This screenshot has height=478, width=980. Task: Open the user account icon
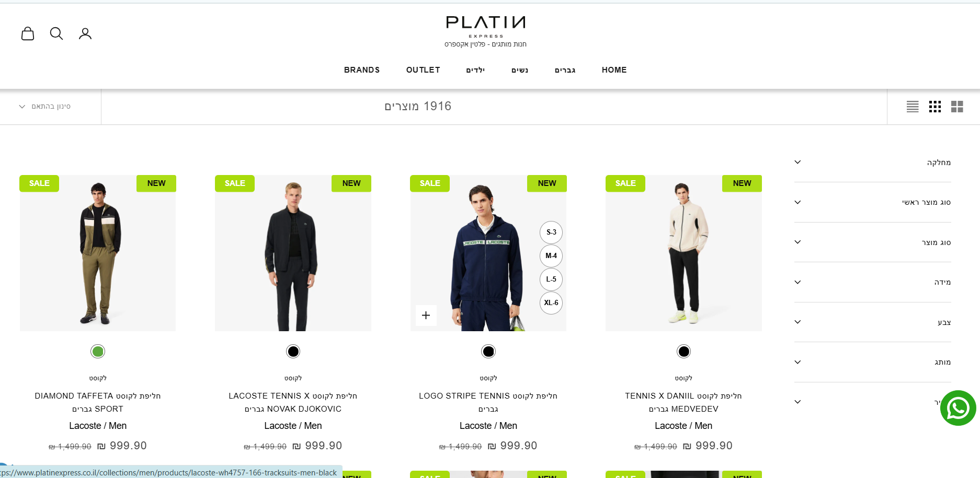point(85,33)
